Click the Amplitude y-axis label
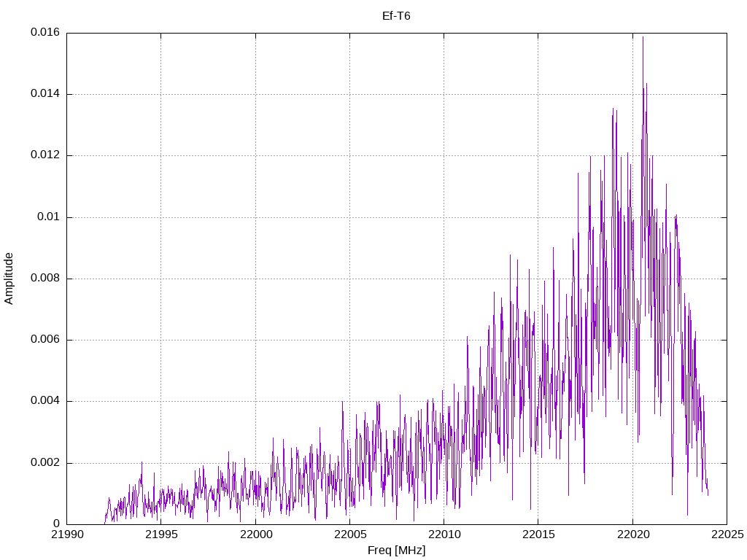The height and width of the screenshot is (560, 747). pyautogui.click(x=9, y=279)
